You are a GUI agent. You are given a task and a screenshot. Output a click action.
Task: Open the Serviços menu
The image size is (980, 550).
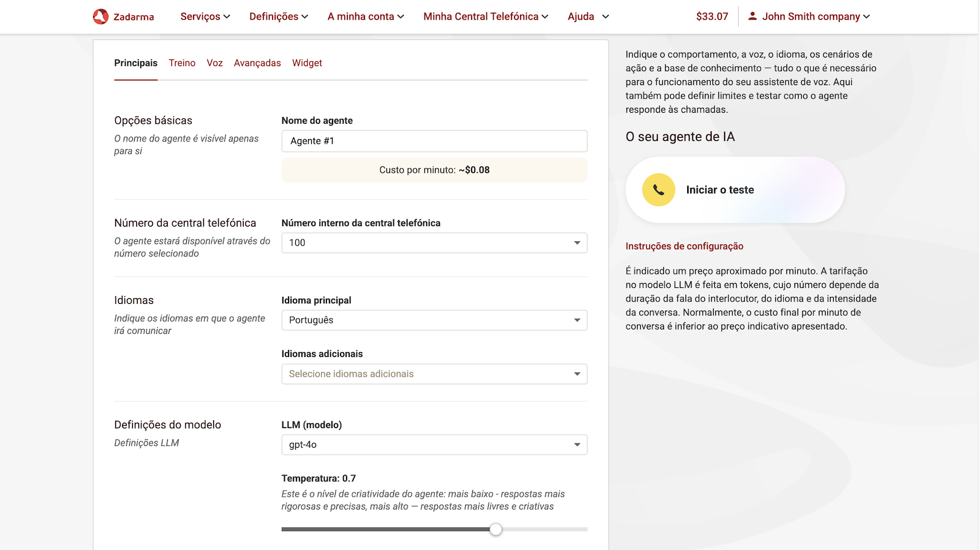click(205, 17)
